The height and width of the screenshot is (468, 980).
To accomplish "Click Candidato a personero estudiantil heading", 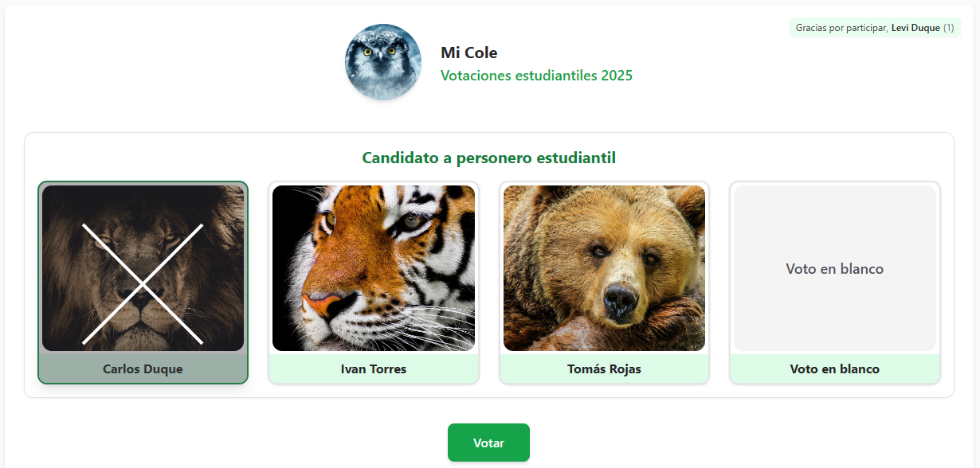I will 489,158.
